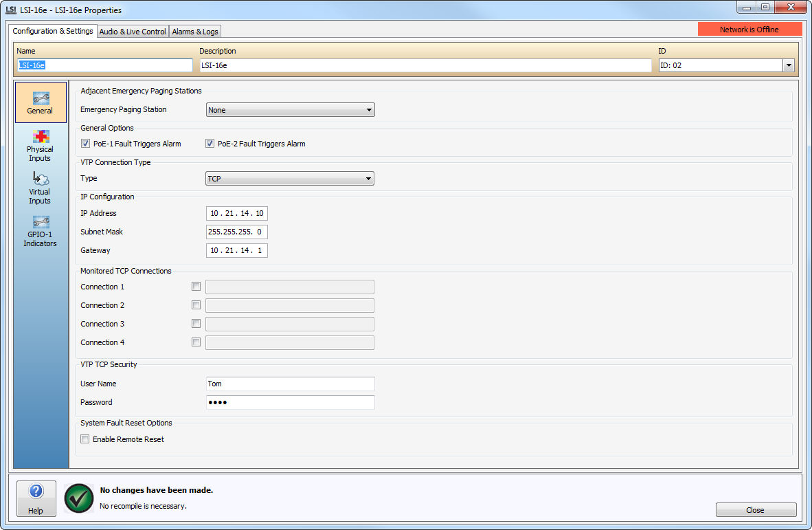Enable monitored Connection 4 checkbox
Screen dimensions: 812x530
pos(196,342)
